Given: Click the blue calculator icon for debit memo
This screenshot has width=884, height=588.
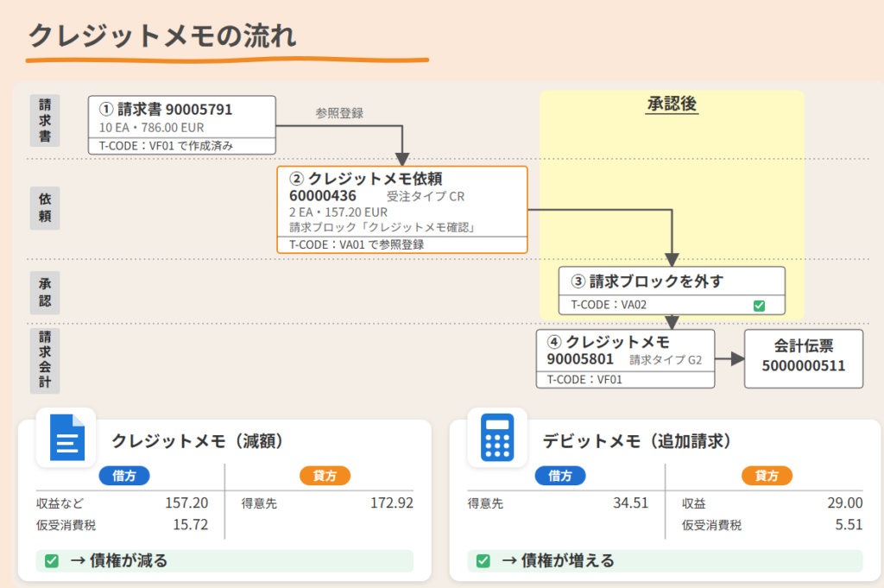Looking at the screenshot, I should [x=497, y=438].
